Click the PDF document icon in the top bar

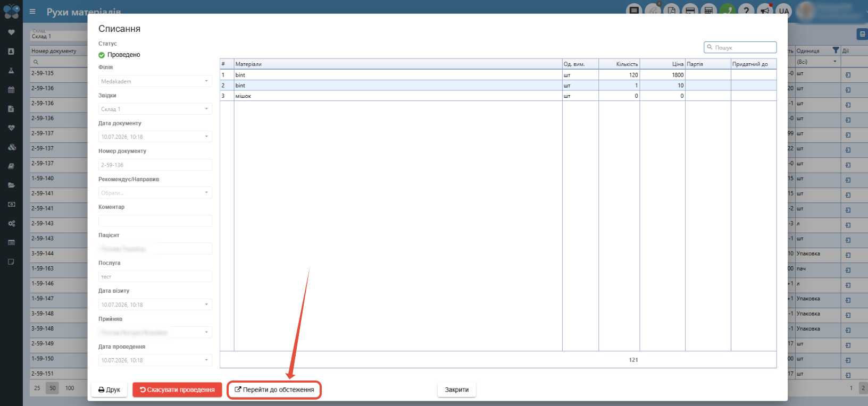672,10
